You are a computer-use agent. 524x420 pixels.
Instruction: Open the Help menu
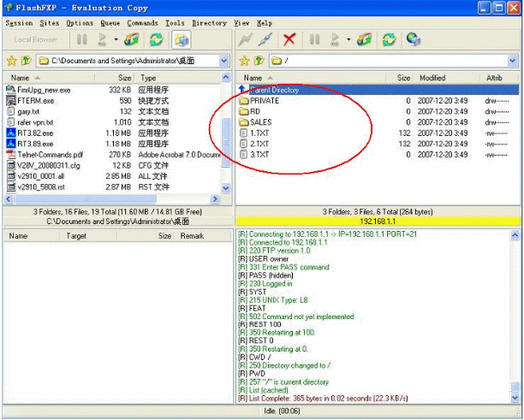point(264,23)
